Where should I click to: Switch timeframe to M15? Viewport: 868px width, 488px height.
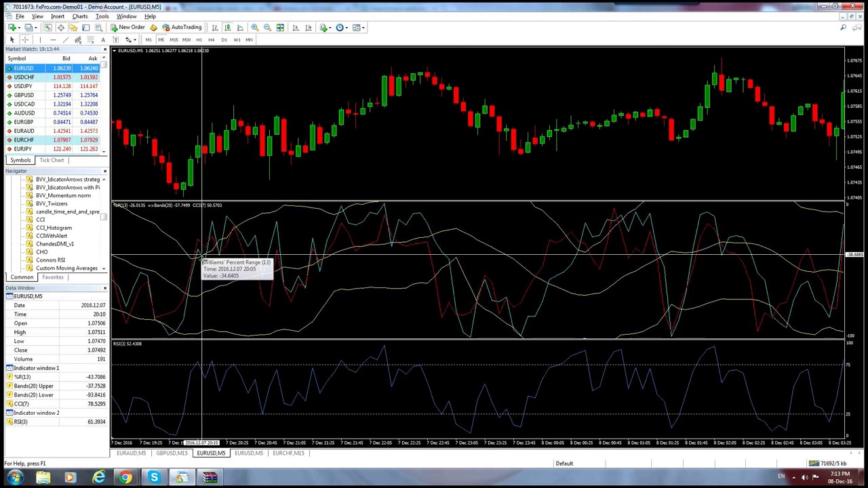click(174, 40)
